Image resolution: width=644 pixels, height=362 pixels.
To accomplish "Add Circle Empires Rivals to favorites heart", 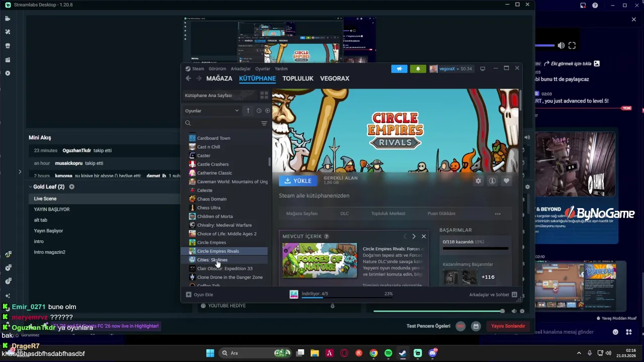I will [x=506, y=181].
